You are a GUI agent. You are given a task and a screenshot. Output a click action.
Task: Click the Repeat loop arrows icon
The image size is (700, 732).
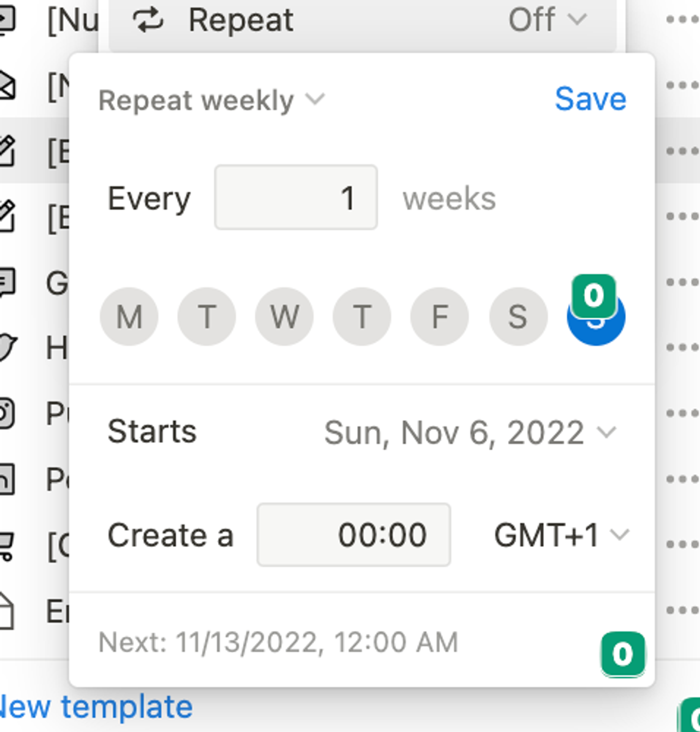tap(147, 20)
